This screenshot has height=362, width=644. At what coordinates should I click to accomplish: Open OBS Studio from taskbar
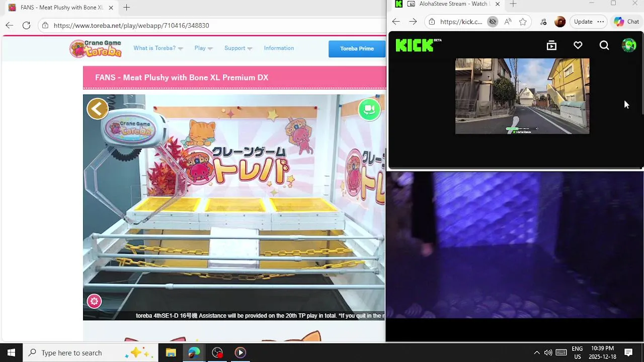pyautogui.click(x=217, y=352)
